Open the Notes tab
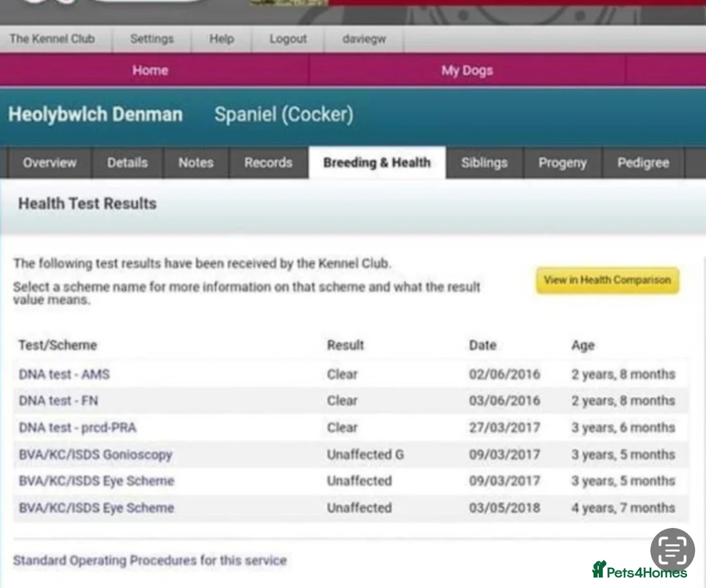Screen dimensions: 706x588 point(196,163)
